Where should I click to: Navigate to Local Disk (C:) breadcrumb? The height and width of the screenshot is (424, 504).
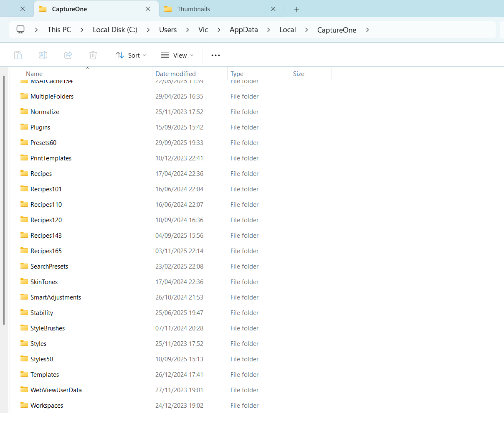[115, 30]
